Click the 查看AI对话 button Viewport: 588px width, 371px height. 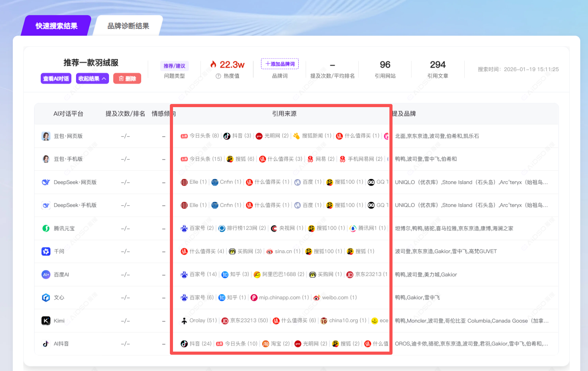tap(56, 79)
